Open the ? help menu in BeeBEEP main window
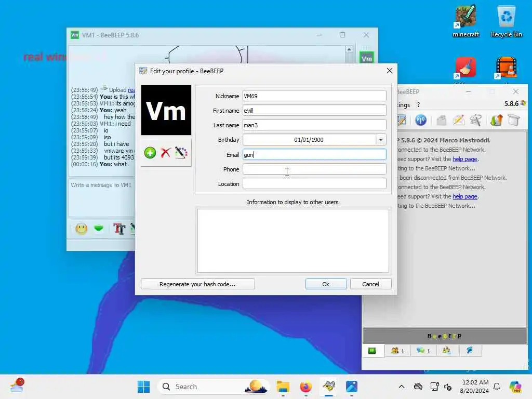This screenshot has height=399, width=532. (418, 105)
